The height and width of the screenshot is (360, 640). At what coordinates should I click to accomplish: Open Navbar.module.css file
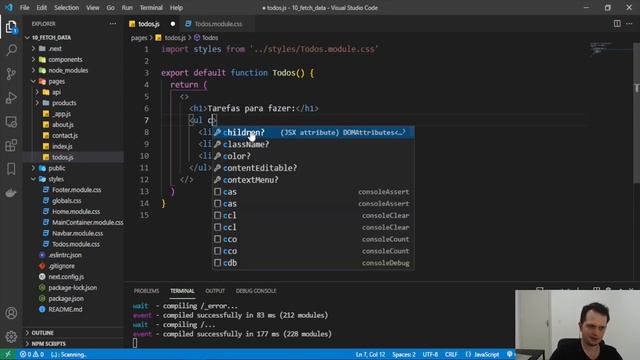[73, 233]
